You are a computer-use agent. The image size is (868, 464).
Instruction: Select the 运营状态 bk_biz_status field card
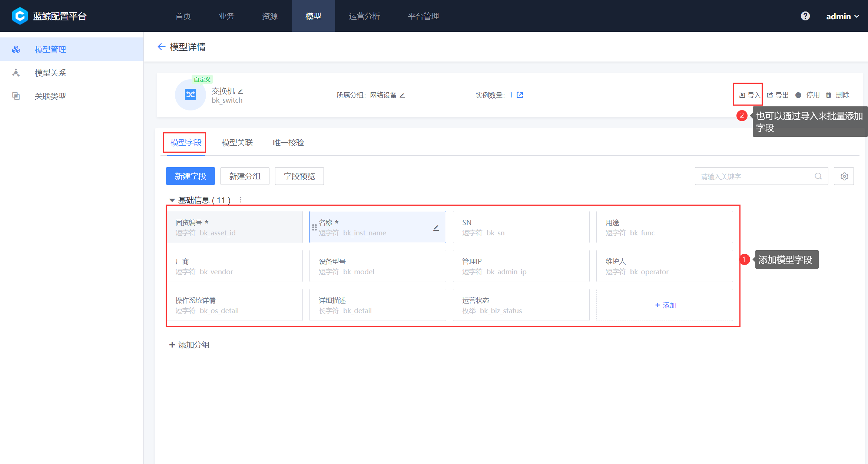(x=521, y=305)
